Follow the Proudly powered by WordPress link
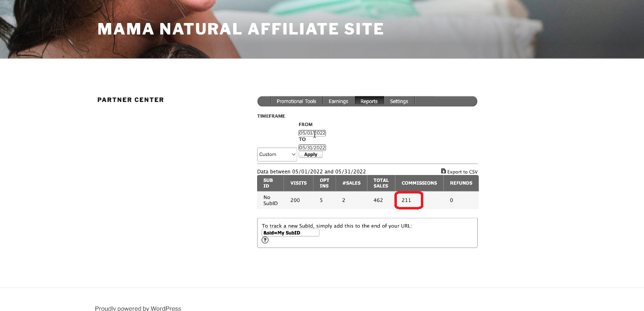The height and width of the screenshot is (311, 644). 138,308
